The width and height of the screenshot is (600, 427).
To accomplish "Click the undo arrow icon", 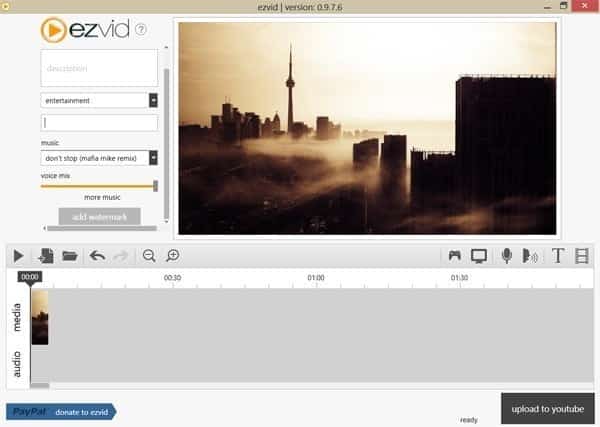I will pyautogui.click(x=97, y=256).
